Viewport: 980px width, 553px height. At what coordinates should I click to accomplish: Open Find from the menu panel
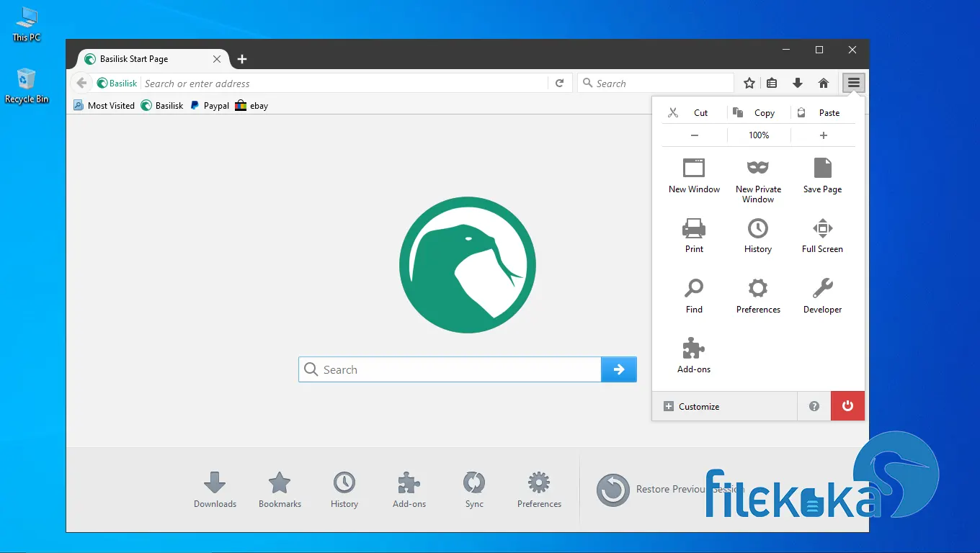click(694, 296)
